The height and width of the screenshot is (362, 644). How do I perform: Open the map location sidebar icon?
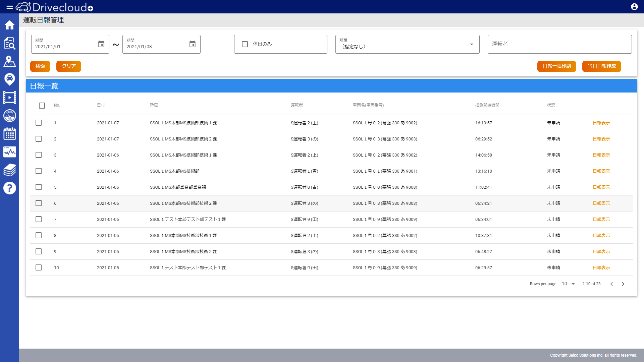[9, 61]
